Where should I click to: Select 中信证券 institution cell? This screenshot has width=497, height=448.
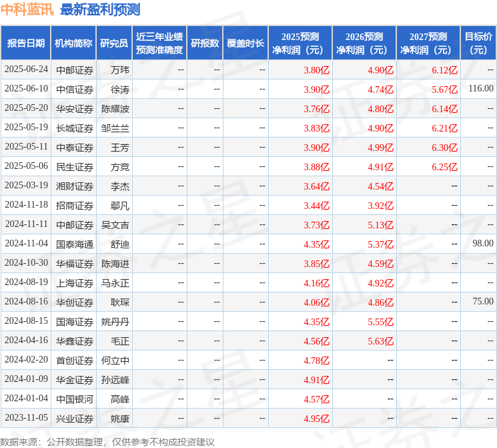(x=75, y=89)
